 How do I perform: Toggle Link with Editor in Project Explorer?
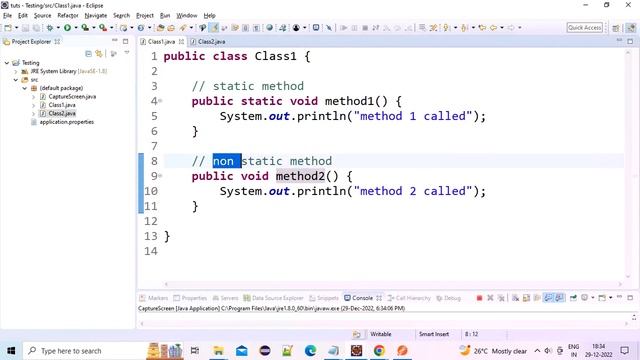click(x=99, y=53)
